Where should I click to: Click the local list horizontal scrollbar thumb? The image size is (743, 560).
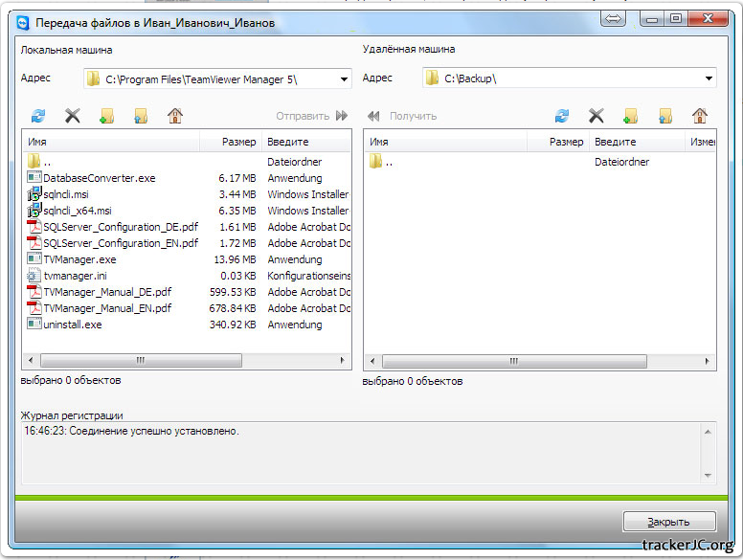point(140,361)
